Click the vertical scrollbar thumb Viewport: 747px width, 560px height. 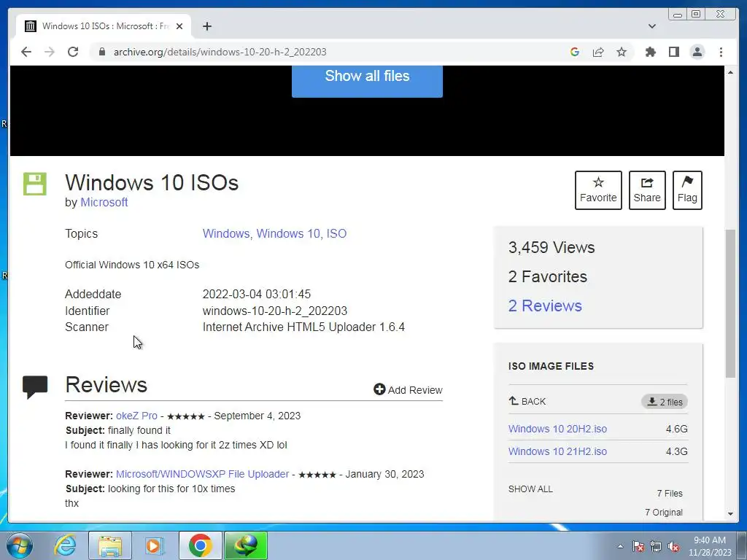(730, 304)
